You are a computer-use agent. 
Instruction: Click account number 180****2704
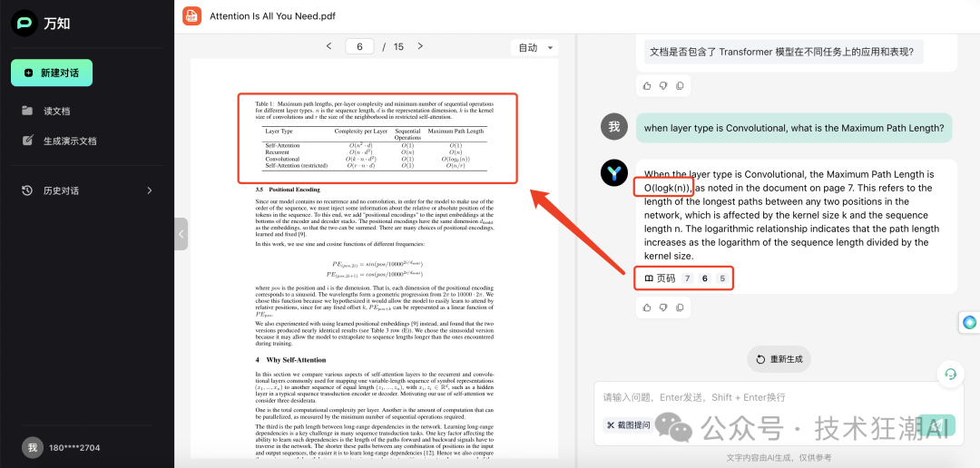point(74,448)
